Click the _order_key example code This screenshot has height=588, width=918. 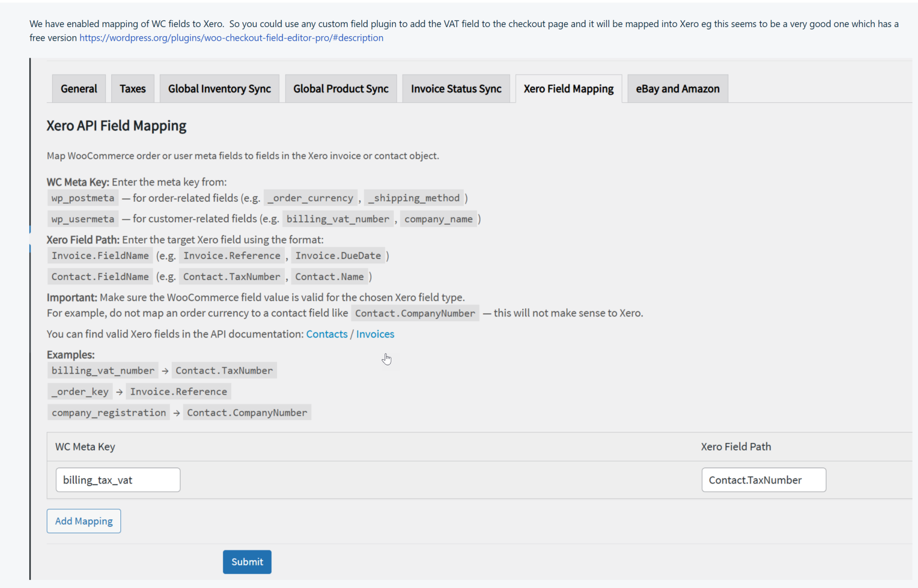80,392
